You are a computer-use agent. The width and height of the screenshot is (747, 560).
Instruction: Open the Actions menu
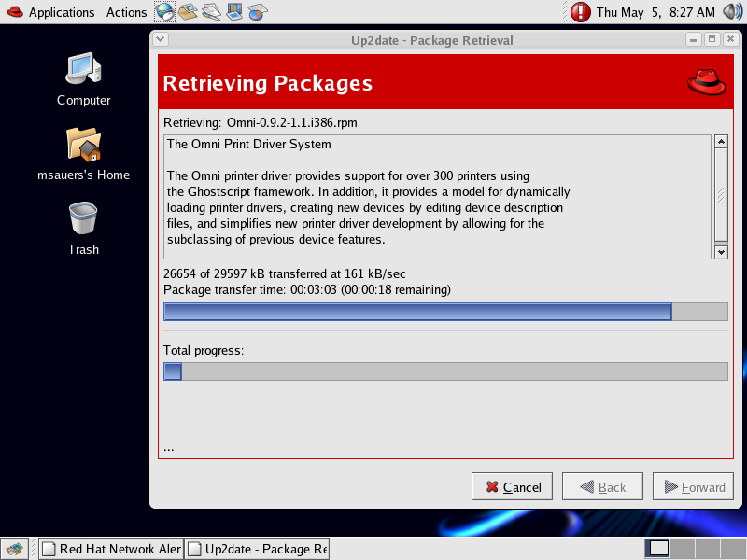[x=126, y=12]
